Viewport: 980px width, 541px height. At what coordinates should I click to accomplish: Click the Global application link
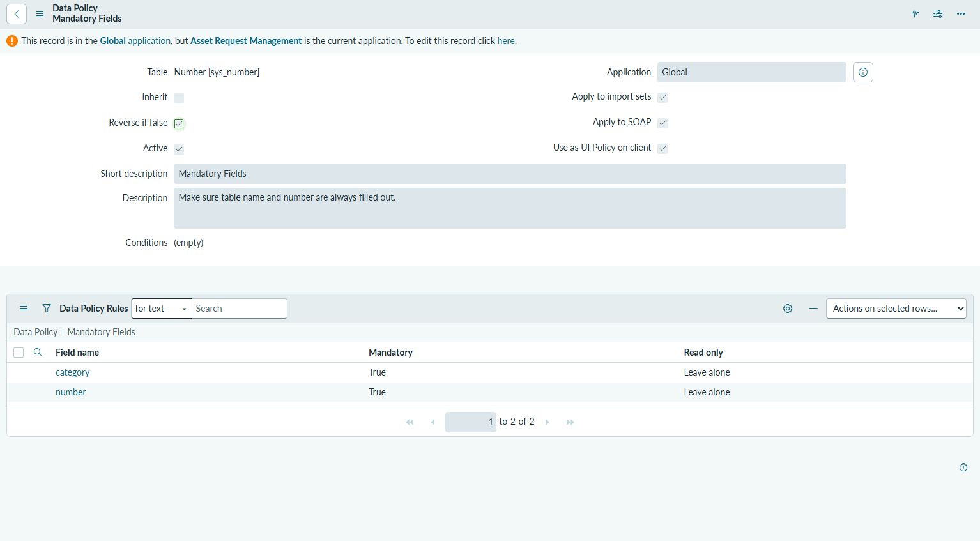[135, 41]
